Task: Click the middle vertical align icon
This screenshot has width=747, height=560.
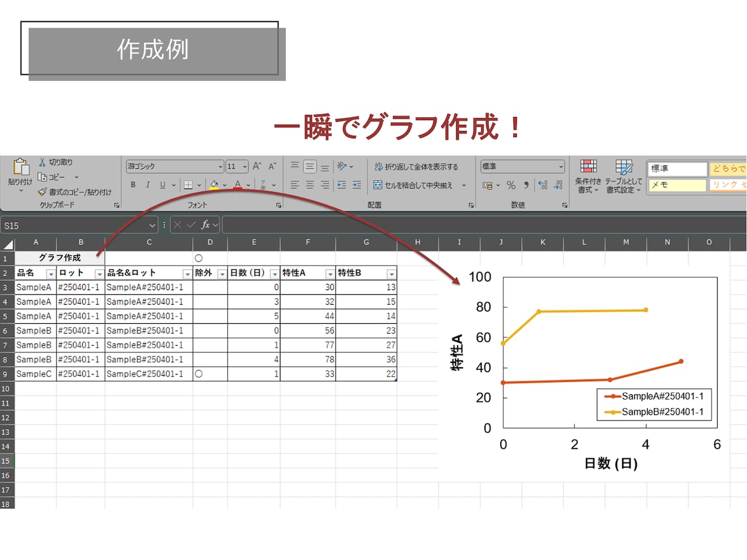Action: click(310, 166)
